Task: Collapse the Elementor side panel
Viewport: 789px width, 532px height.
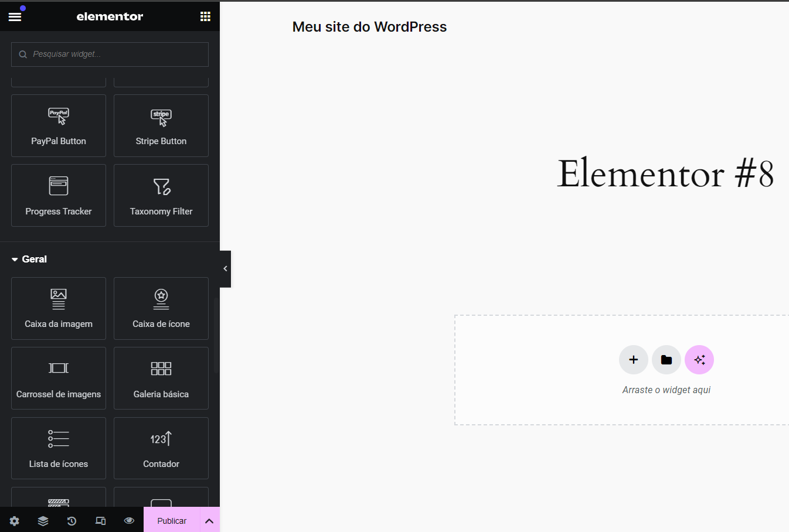Action: 225,269
